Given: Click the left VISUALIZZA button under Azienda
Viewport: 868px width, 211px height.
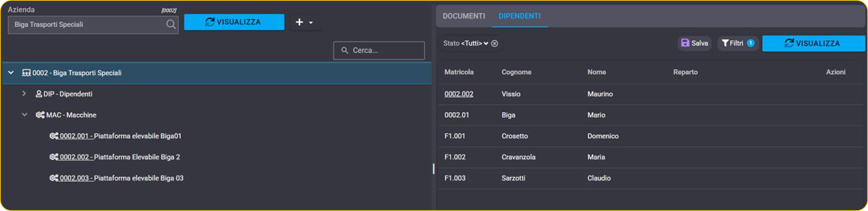Looking at the screenshot, I should click(234, 22).
